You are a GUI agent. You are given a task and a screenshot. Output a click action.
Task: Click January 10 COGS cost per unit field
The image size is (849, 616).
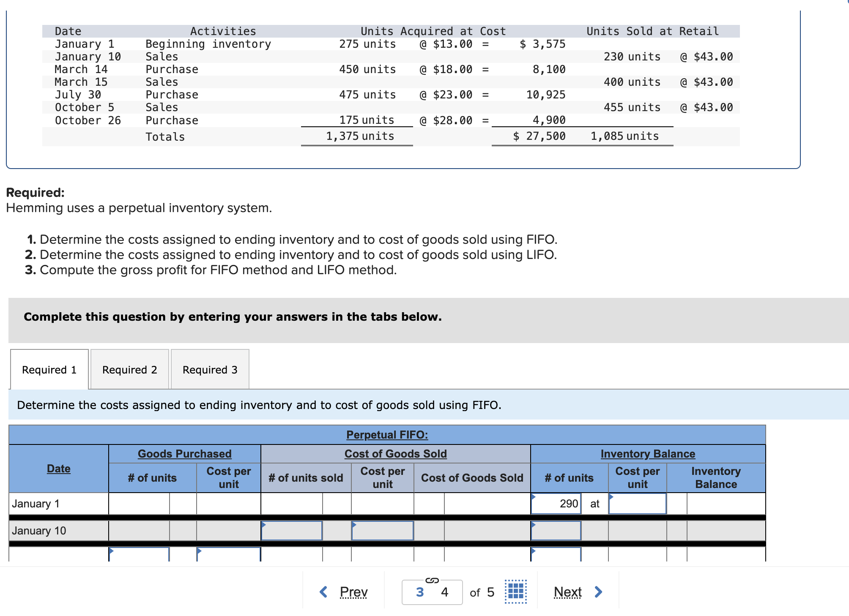[382, 531]
